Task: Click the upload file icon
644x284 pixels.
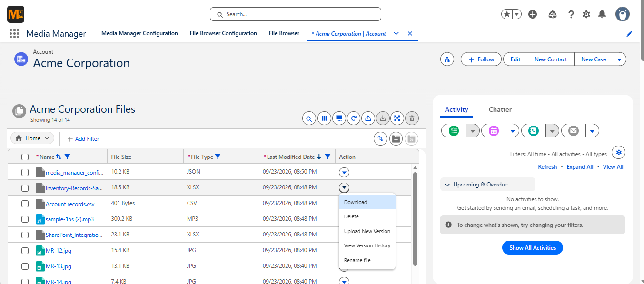Action: click(x=368, y=118)
